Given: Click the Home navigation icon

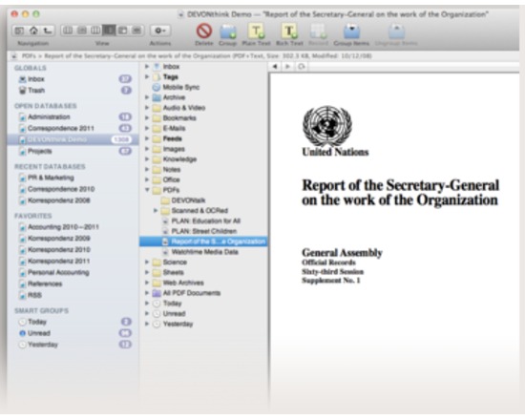Looking at the screenshot, I should click(33, 31).
